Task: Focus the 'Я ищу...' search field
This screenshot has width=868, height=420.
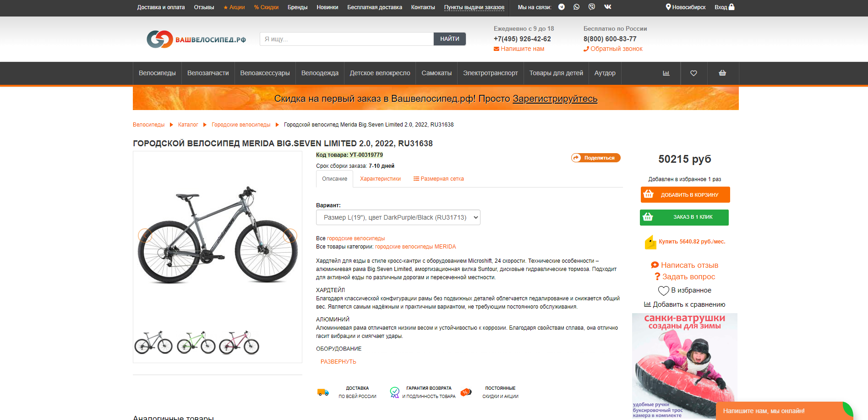Action: click(x=347, y=39)
